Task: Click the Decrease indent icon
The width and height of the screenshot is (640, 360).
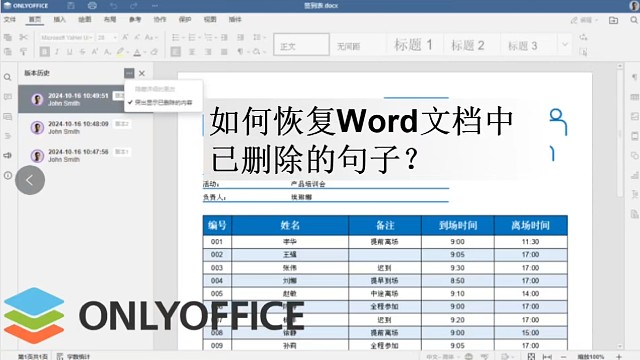Action: [224, 37]
